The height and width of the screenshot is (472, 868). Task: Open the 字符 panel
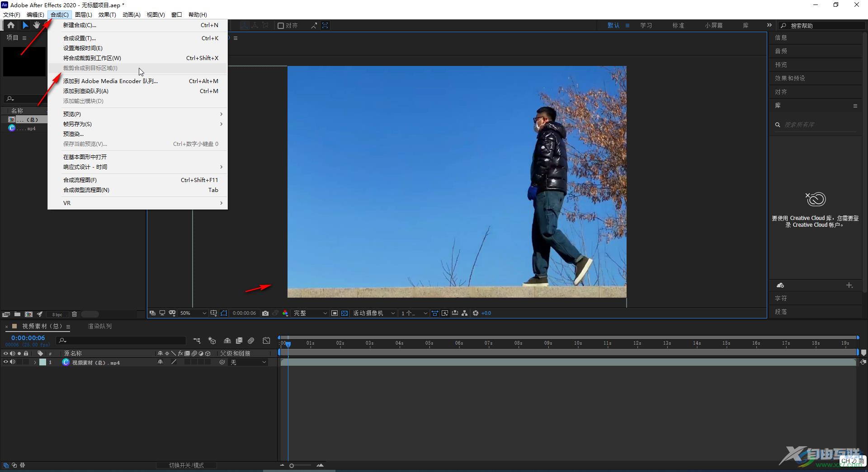[781, 299]
